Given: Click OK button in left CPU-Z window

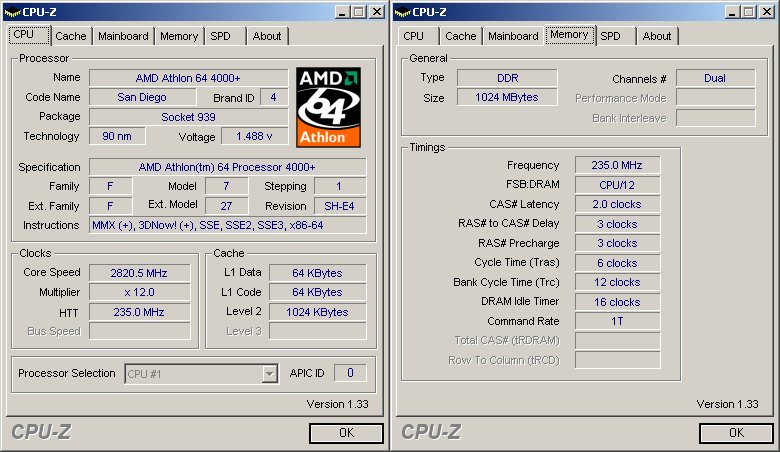Looking at the screenshot, I should [346, 433].
